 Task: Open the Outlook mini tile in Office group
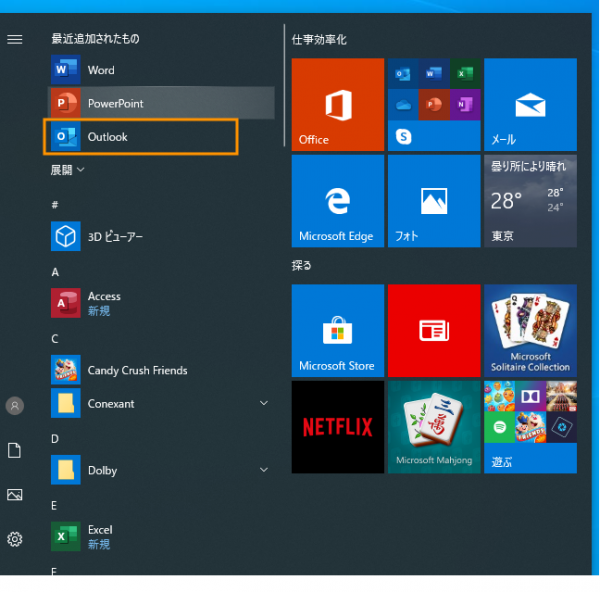(403, 73)
